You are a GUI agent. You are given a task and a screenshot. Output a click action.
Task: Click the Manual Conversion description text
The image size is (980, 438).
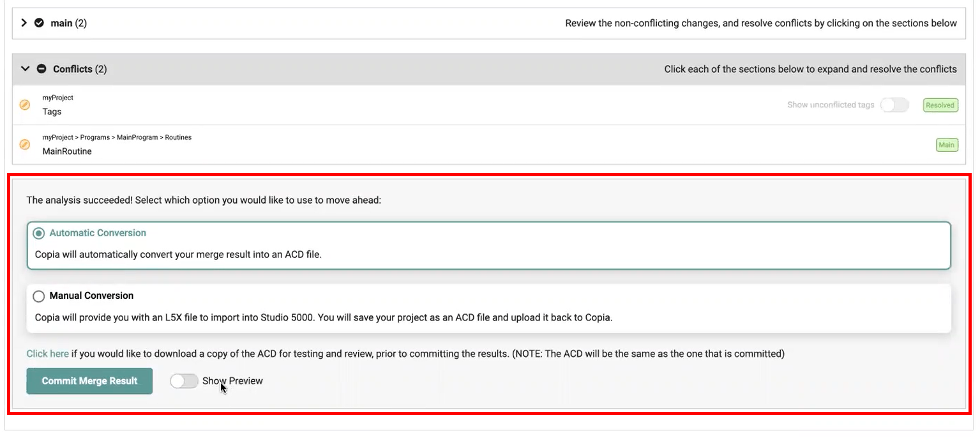tap(323, 317)
